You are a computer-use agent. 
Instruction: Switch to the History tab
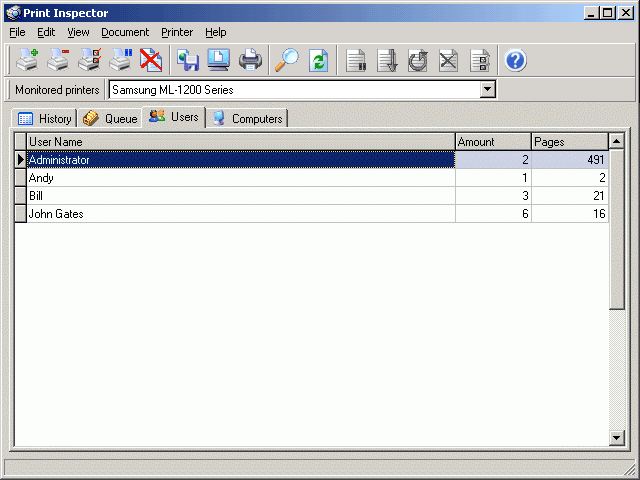tap(44, 118)
